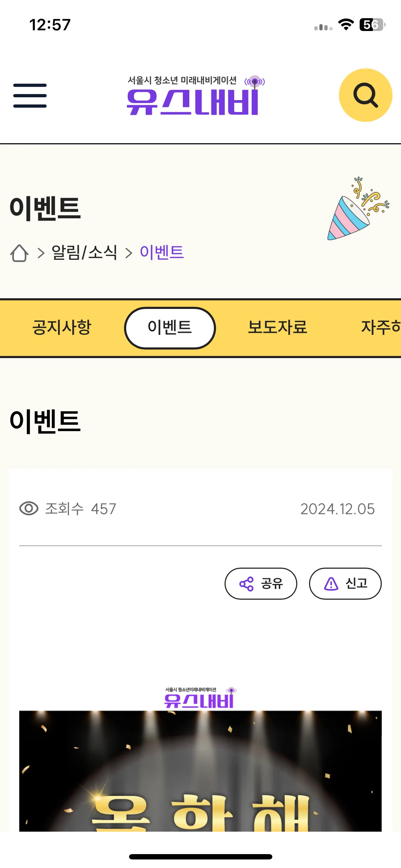Image resolution: width=401 pixels, height=868 pixels.
Task: Click the 신고 report button
Action: (345, 584)
